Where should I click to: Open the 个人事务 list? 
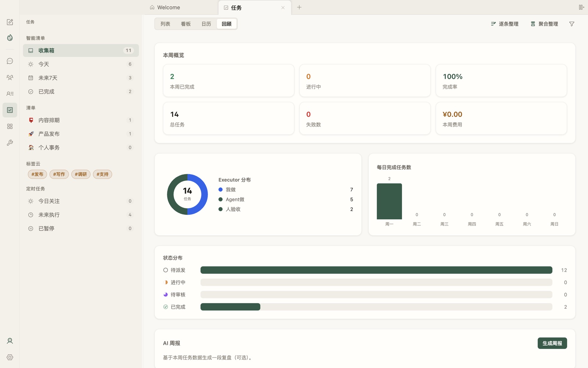coord(81,148)
